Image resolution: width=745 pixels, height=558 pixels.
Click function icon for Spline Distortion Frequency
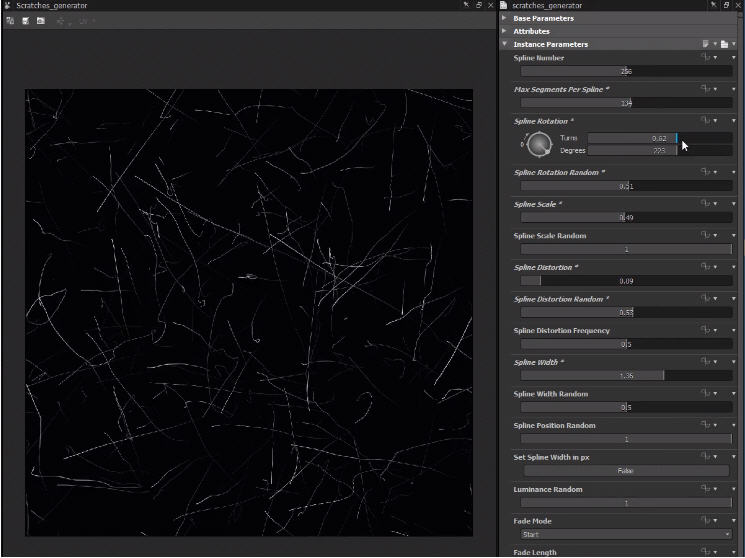click(705, 329)
